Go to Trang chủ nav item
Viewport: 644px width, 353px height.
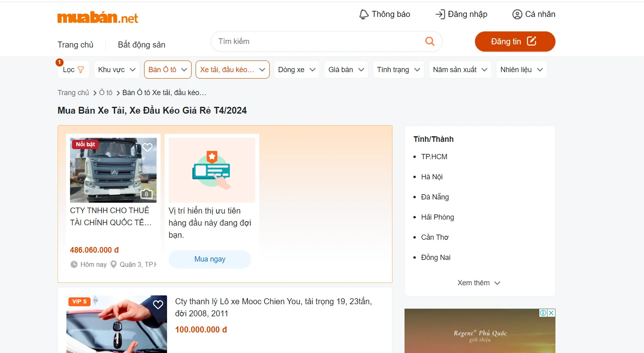click(x=75, y=45)
